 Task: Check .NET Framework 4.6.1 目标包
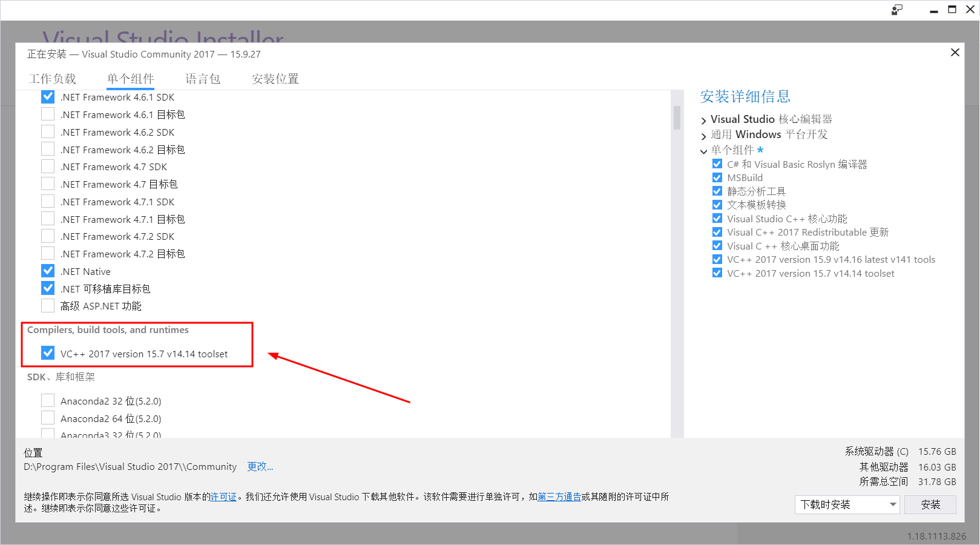[x=48, y=114]
